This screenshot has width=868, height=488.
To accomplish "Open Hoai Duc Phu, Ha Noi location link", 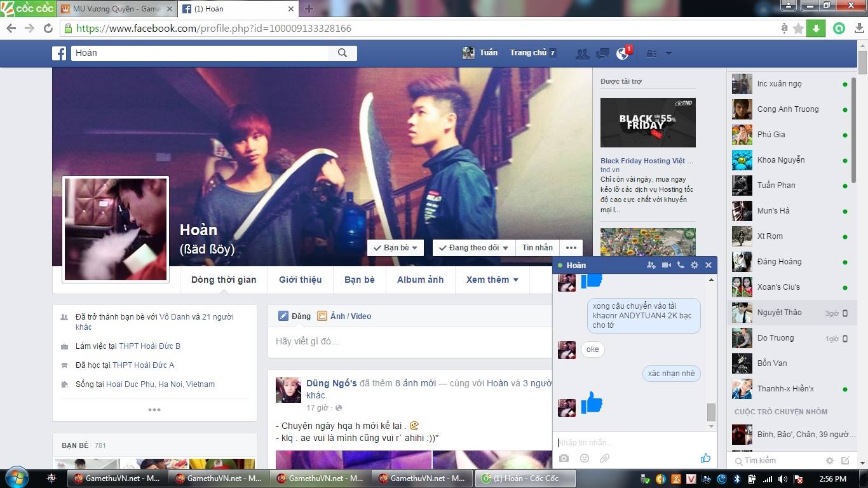I will tap(161, 384).
